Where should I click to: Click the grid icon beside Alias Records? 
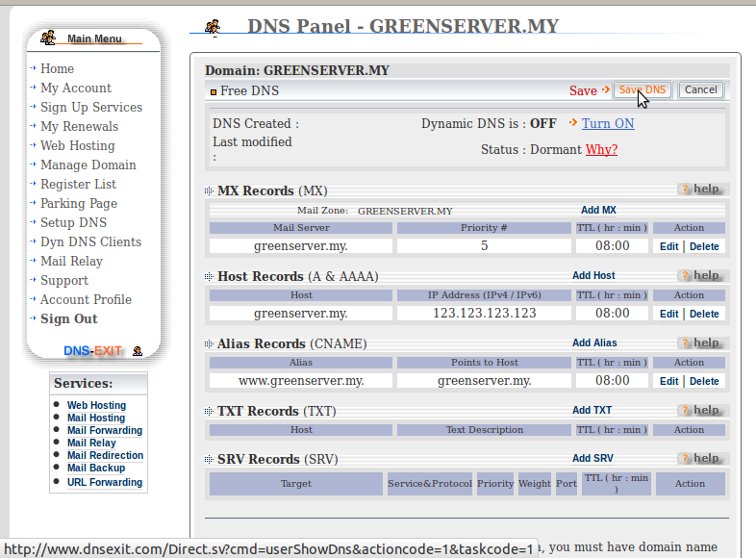click(209, 343)
